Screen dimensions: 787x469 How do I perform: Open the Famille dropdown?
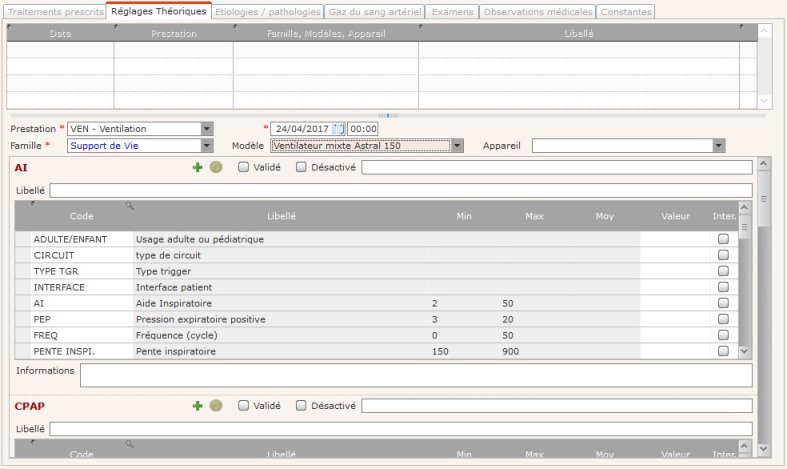pos(207,146)
